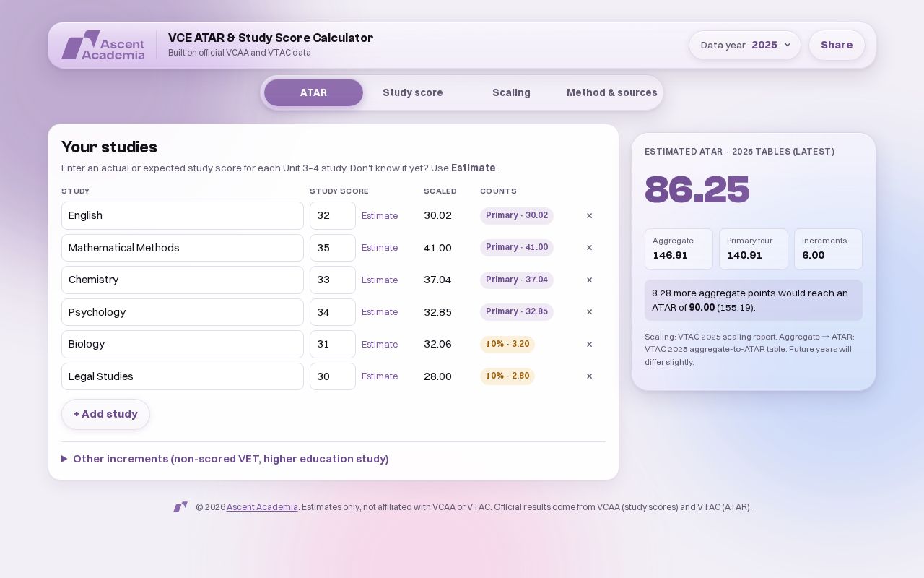Click the Share button
This screenshot has width=924, height=578.
coord(837,45)
